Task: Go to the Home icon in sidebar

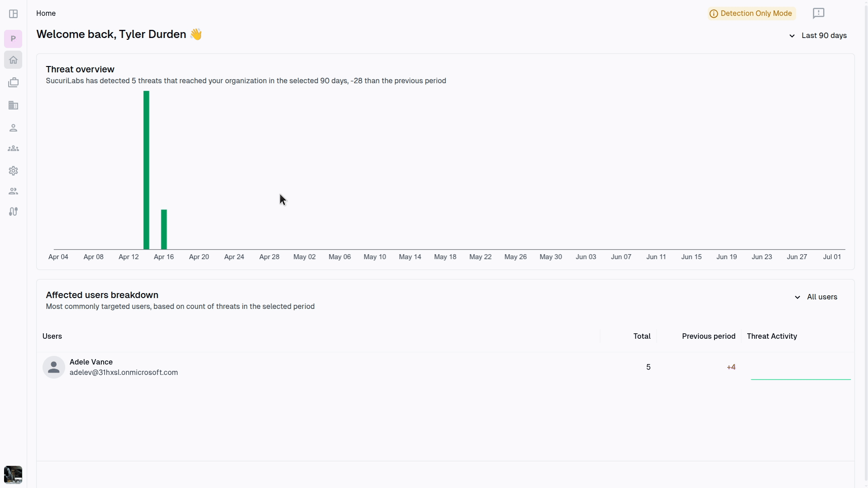Action: tap(13, 60)
